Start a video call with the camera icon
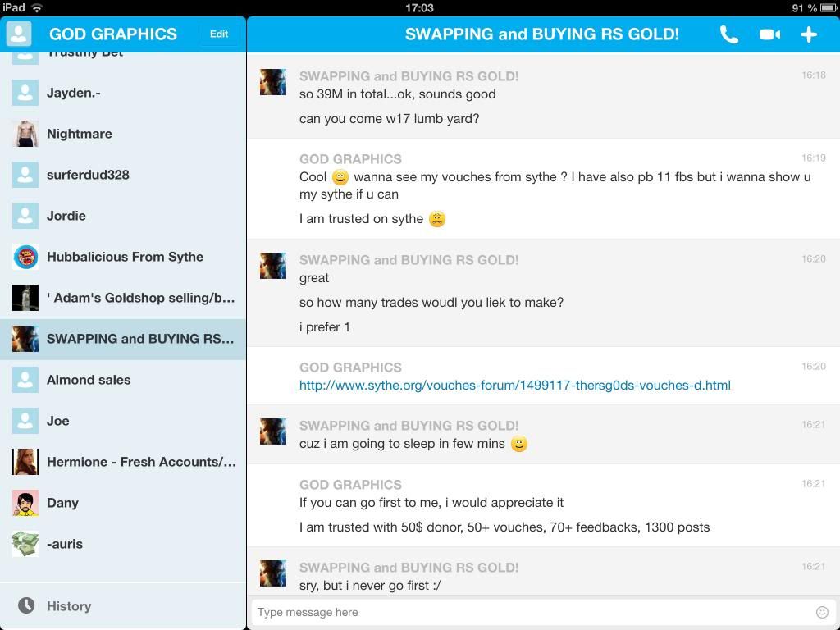840x630 pixels. click(769, 34)
